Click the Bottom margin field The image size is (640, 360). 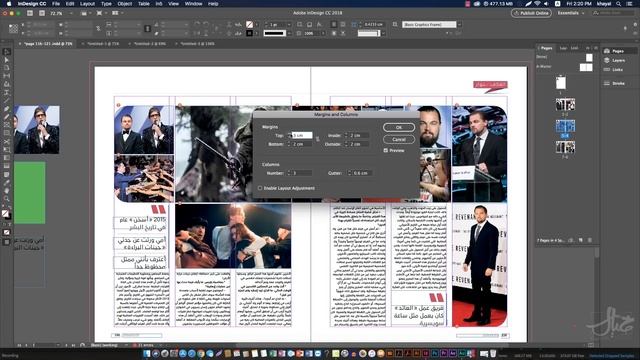[302, 144]
